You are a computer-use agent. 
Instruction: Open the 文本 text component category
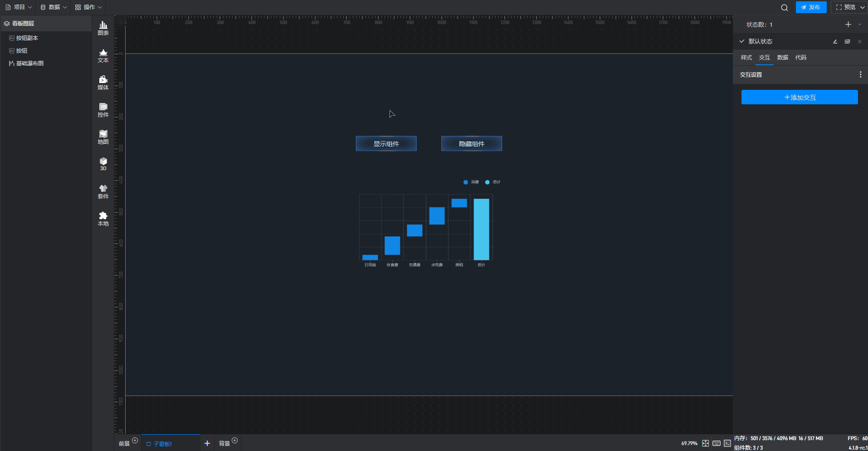pyautogui.click(x=103, y=55)
